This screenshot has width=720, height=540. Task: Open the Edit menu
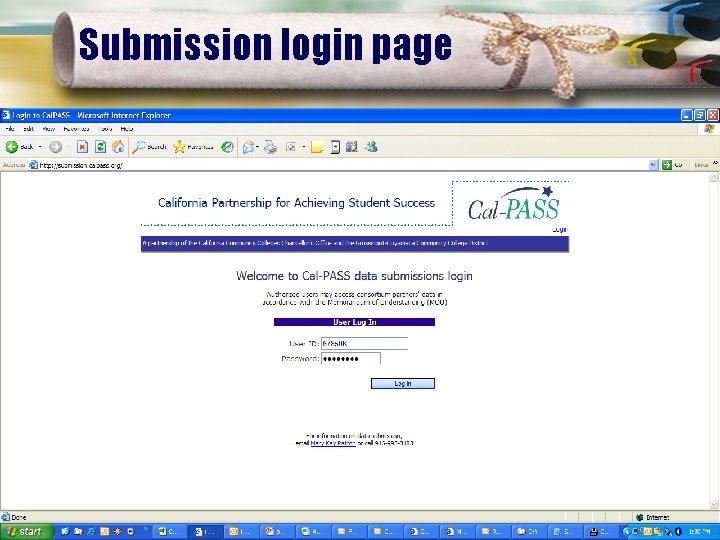(x=28, y=129)
